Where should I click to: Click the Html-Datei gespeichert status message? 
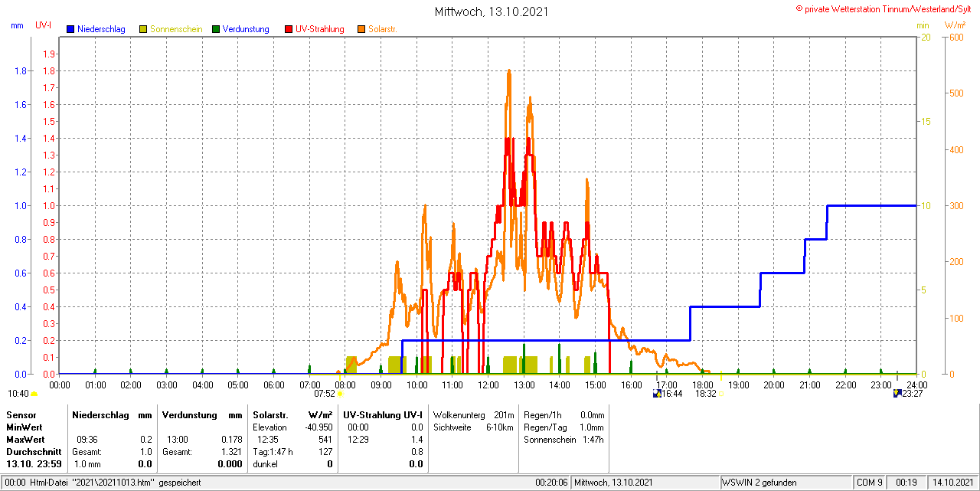[116, 483]
